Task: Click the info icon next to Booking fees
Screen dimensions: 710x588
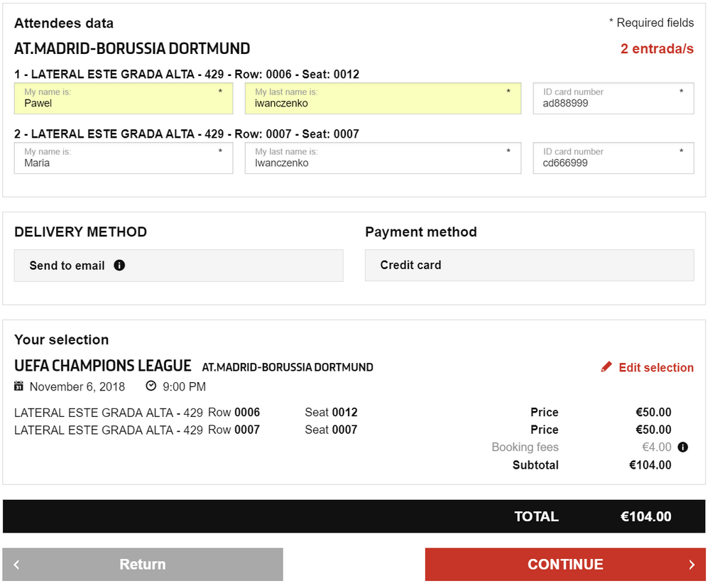Action: (x=683, y=447)
